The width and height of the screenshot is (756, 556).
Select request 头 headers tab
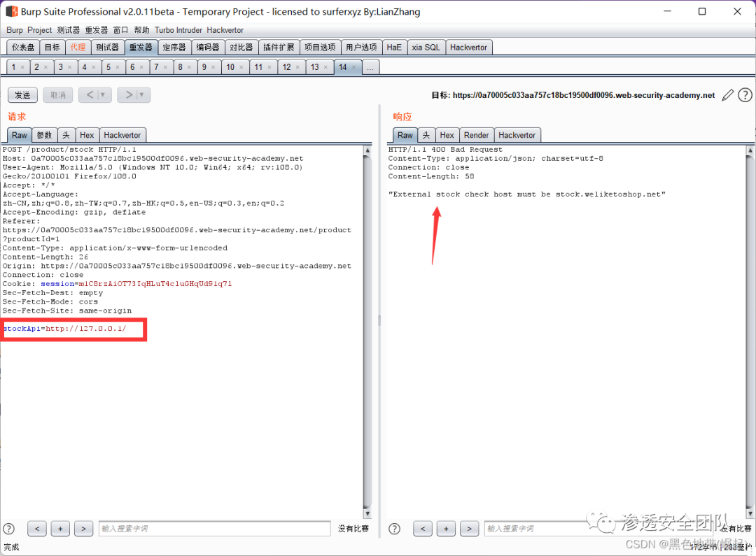click(66, 136)
